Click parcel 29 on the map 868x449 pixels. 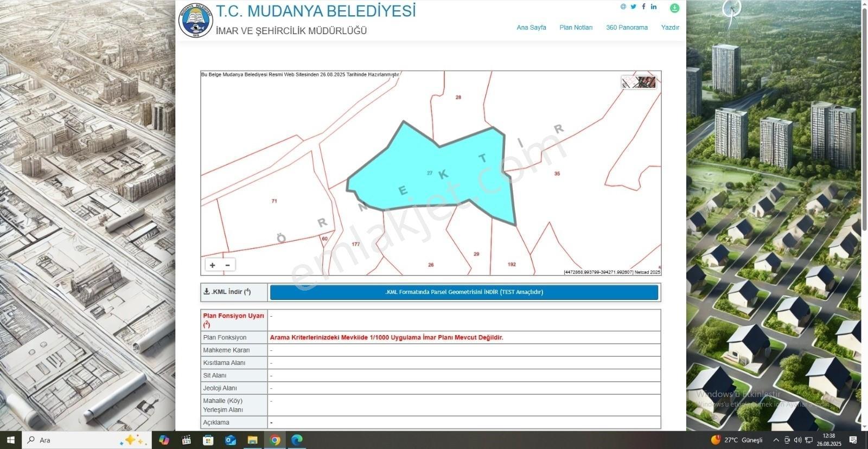[x=476, y=254]
